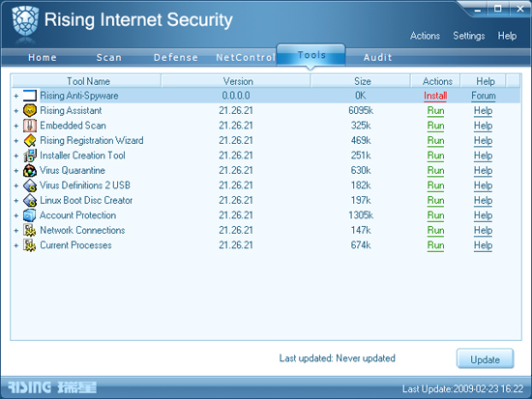Click the Account Protection icon
Image resolution: width=532 pixels, height=399 pixels.
pos(30,215)
